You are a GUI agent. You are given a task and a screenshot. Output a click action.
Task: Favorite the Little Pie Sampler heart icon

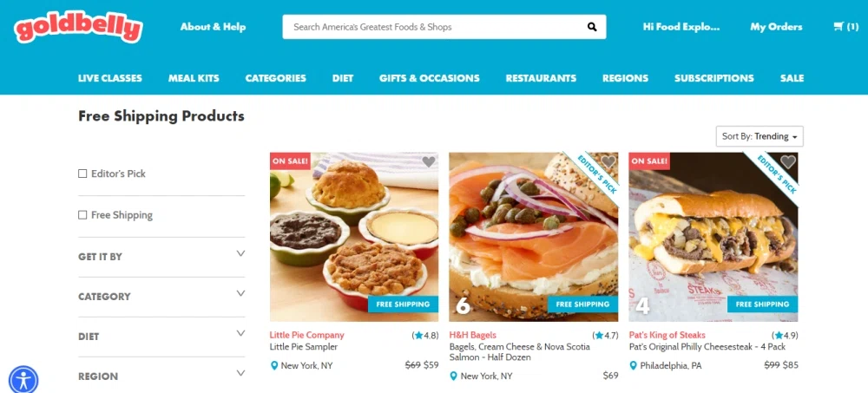429,161
